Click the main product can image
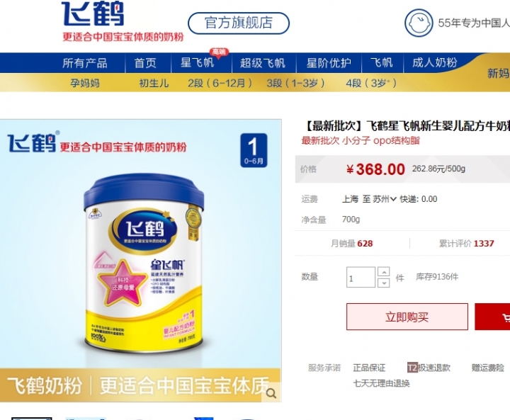This screenshot has width=510, height=420. (x=143, y=261)
